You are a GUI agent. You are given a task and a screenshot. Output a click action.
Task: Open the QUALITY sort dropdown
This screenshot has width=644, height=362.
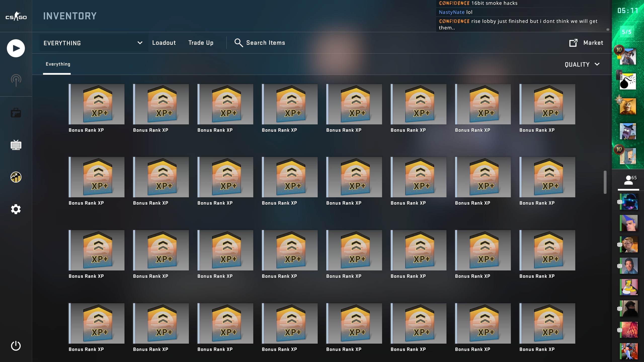[577, 65]
